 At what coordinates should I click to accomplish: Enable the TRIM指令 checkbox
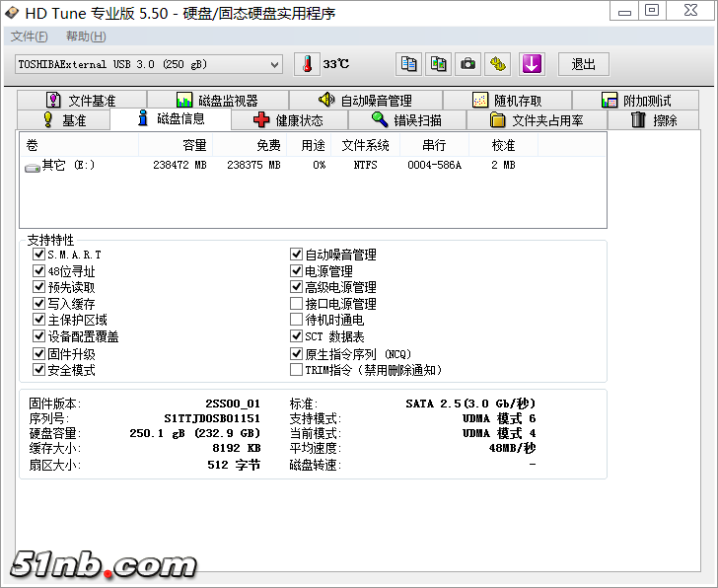click(x=297, y=370)
